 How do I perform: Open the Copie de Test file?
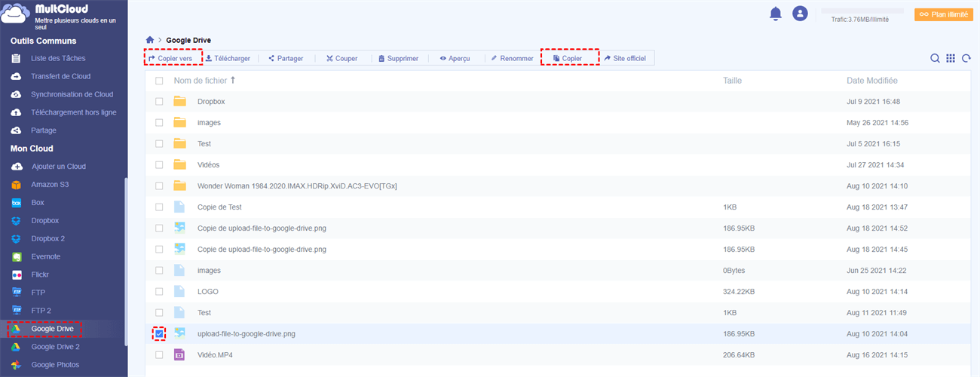coord(219,207)
